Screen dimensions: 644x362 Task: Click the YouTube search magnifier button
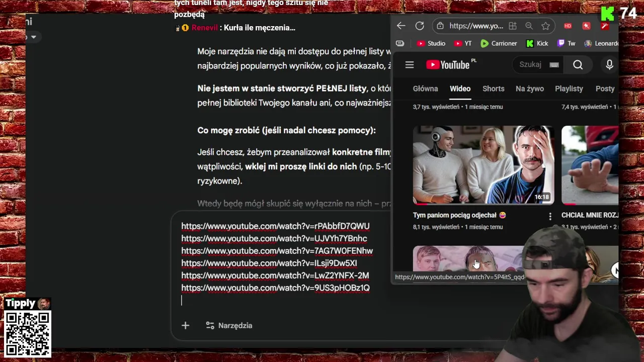tap(578, 65)
